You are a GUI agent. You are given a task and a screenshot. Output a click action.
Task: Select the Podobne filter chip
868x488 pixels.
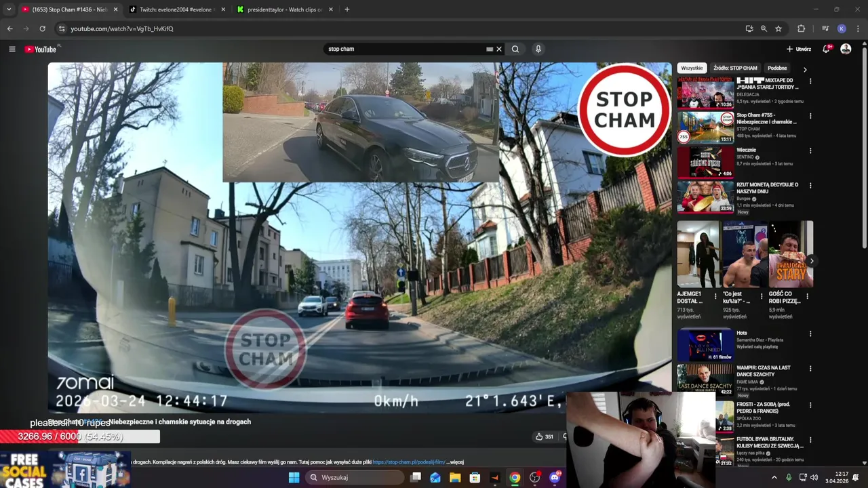click(777, 68)
